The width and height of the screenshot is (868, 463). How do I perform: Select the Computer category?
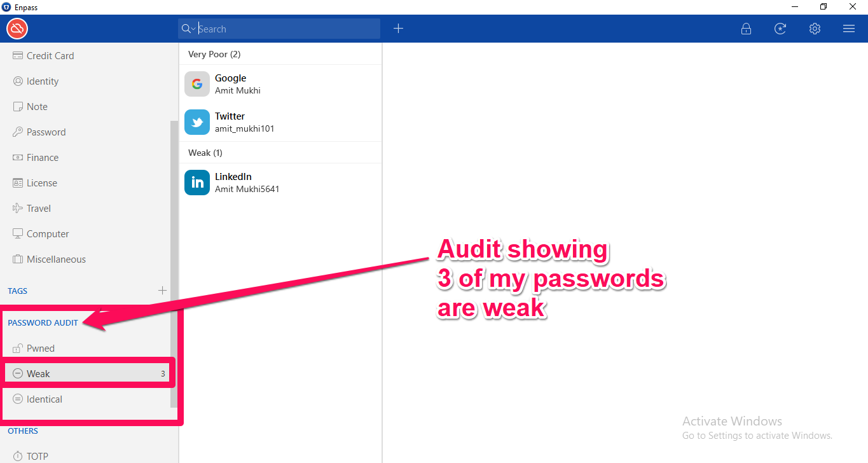85,234
